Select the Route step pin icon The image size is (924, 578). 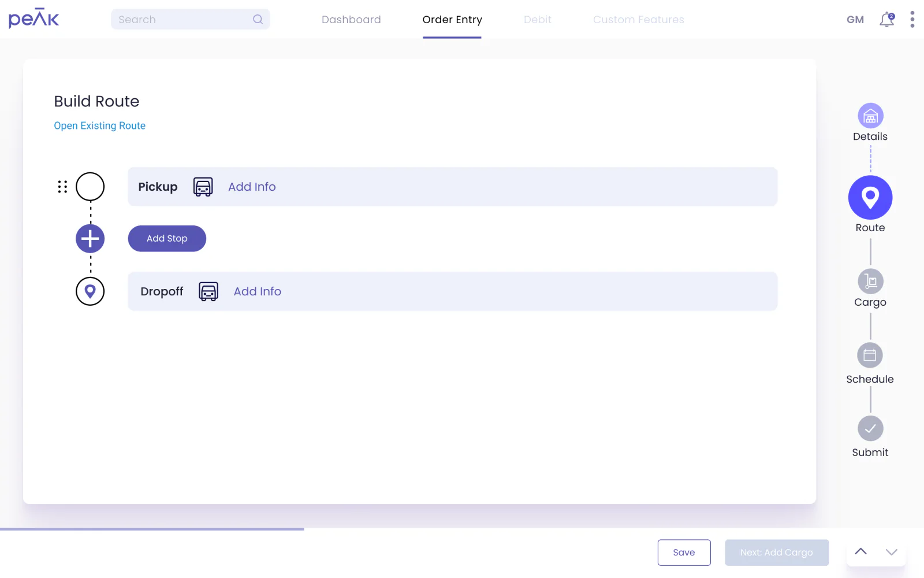click(x=870, y=198)
